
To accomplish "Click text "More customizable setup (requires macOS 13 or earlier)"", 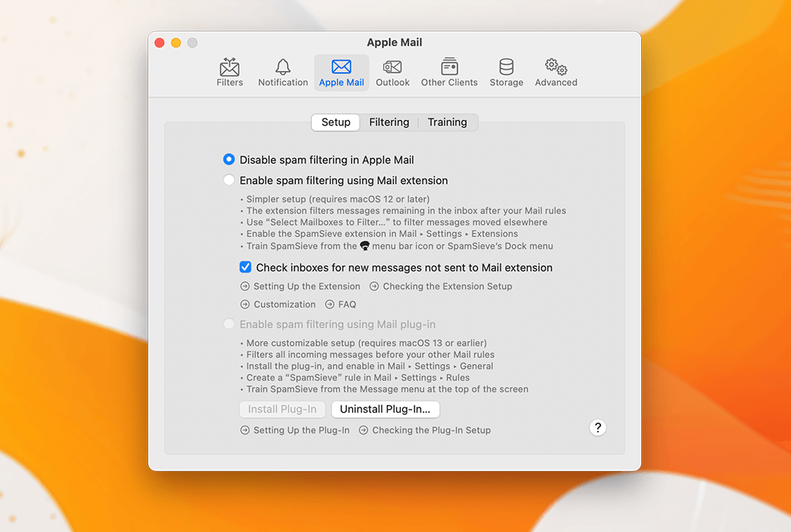I will pos(367,343).
